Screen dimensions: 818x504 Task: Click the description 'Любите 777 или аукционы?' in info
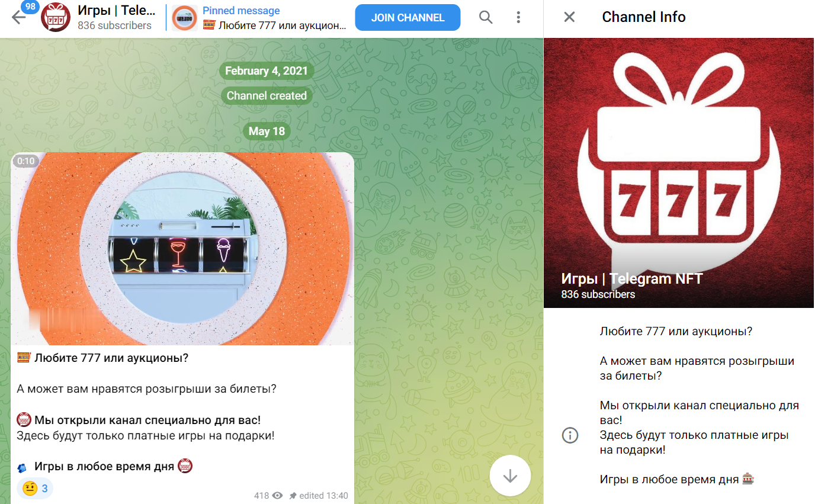[676, 332]
